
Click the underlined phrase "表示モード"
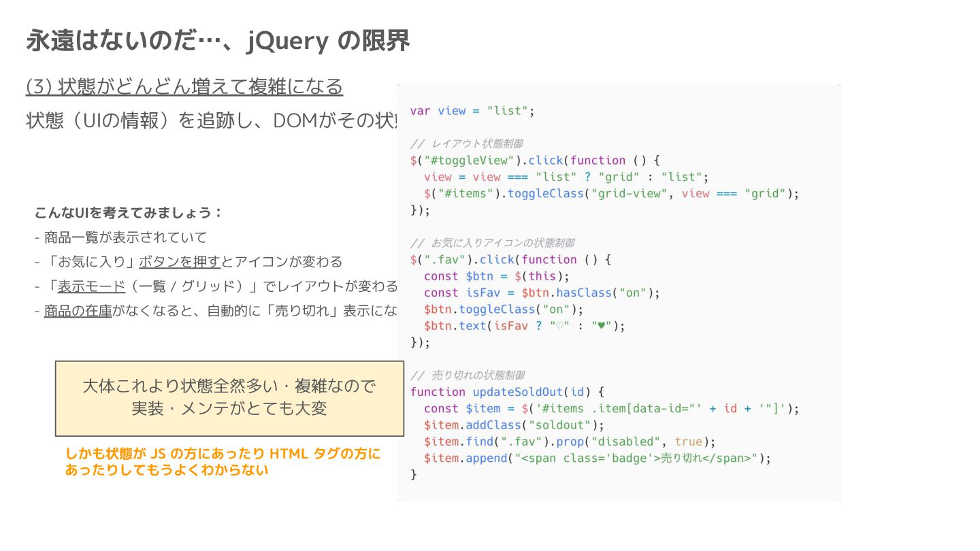click(x=91, y=286)
